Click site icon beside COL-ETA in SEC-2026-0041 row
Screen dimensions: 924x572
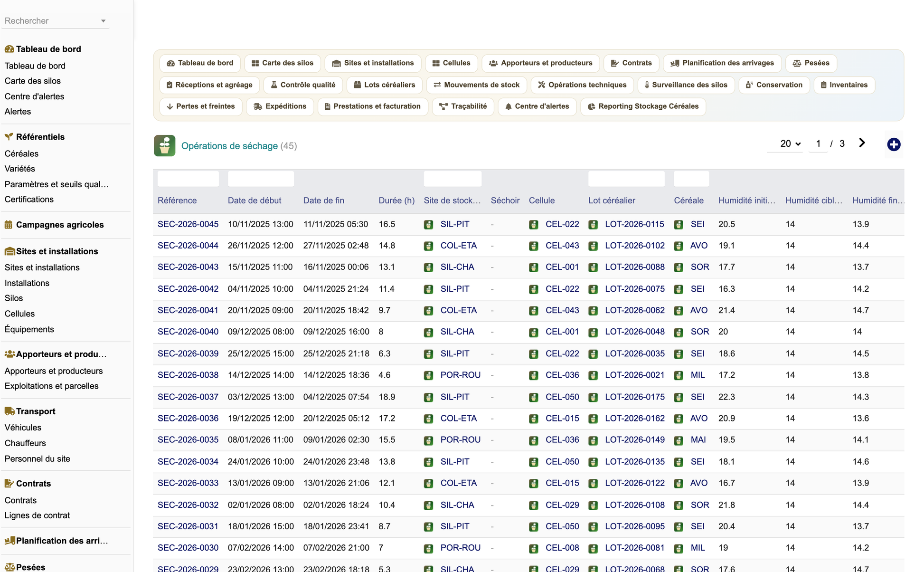tap(428, 311)
